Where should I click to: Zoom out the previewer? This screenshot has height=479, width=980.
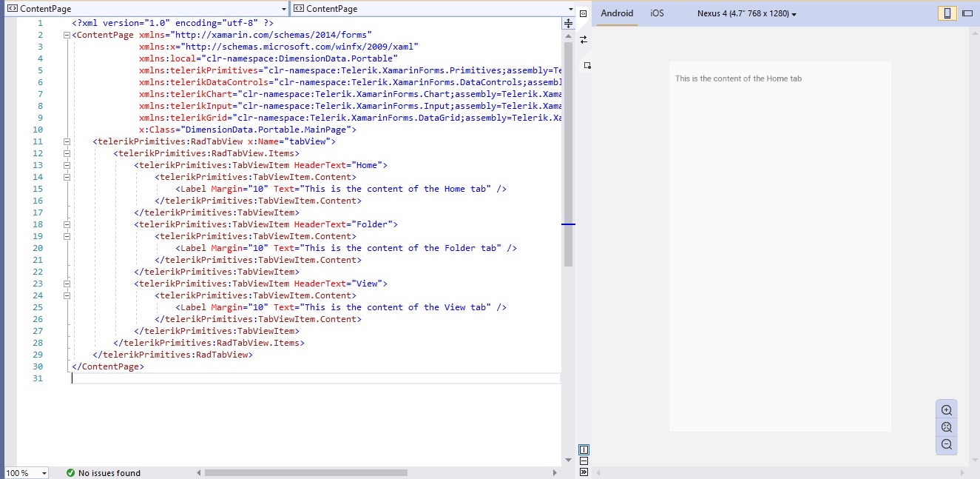click(946, 444)
